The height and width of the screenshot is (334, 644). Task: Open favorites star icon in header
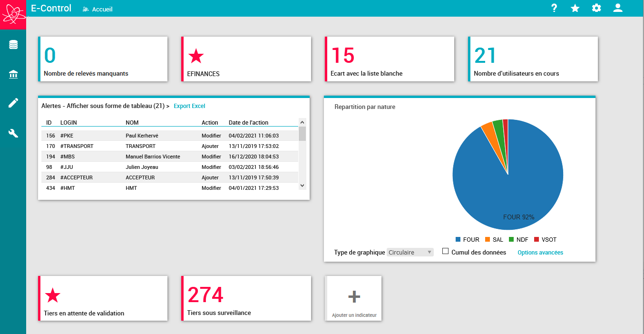[x=575, y=8]
